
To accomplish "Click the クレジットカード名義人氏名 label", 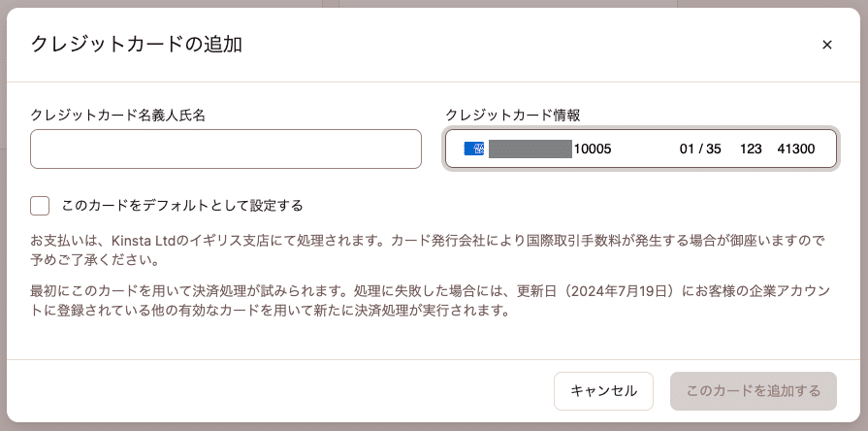I will coord(118,115).
